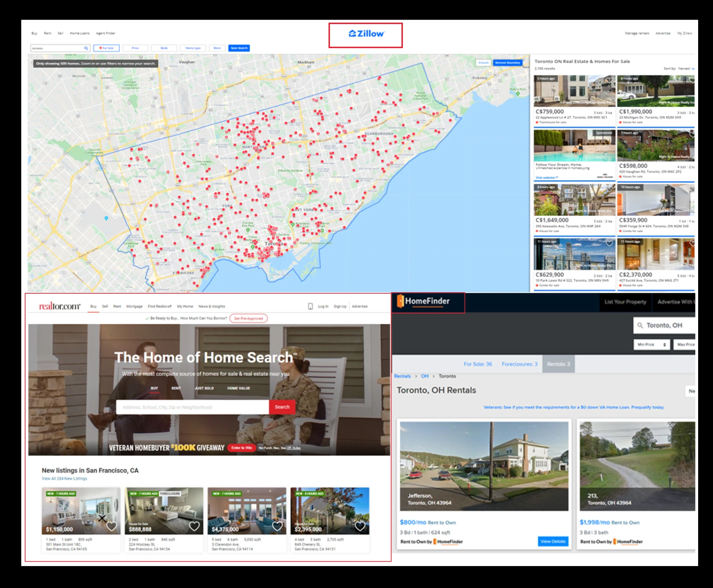Click the red Search button
713x588 pixels.
282,407
